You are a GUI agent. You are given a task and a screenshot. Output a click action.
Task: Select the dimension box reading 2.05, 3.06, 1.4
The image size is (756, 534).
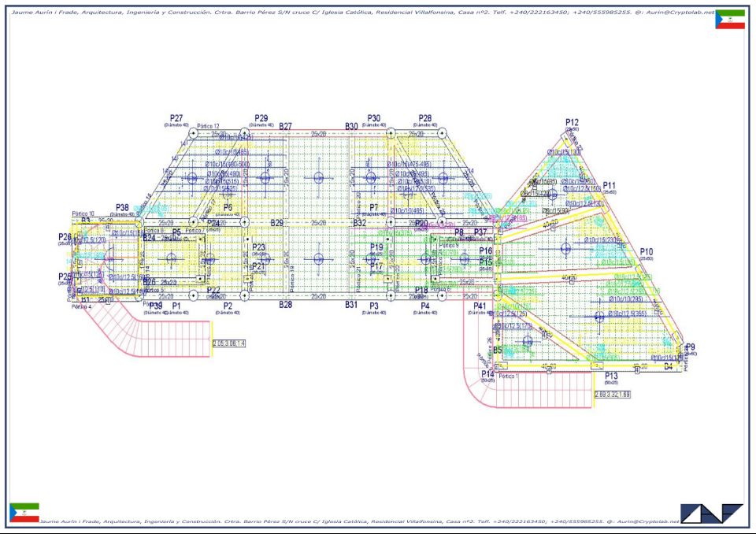pos(229,343)
